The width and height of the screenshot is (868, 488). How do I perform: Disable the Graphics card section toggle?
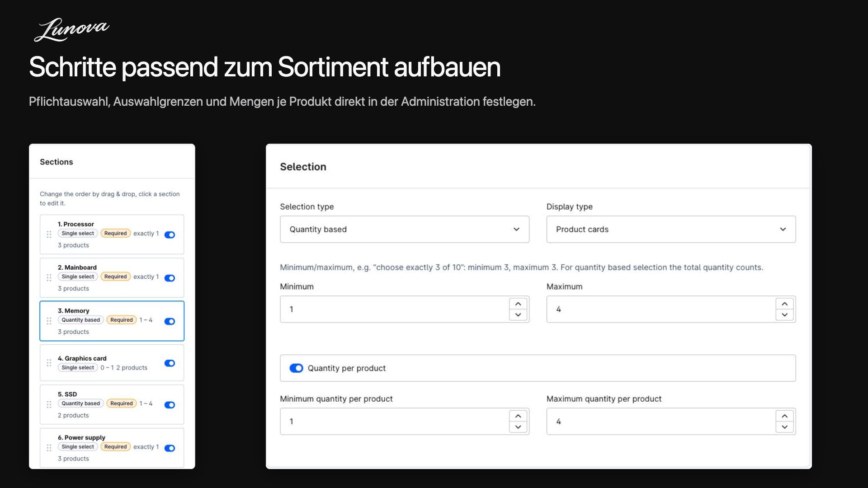[x=170, y=363]
